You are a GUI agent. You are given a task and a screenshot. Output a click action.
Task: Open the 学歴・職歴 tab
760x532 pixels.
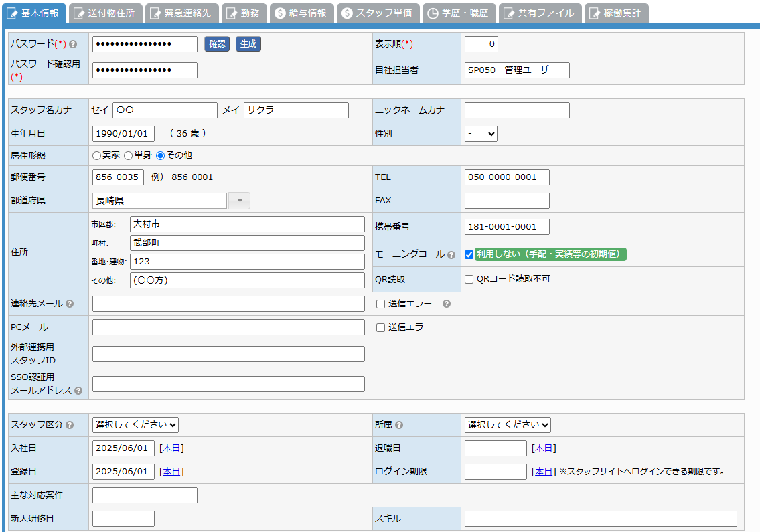tap(459, 13)
